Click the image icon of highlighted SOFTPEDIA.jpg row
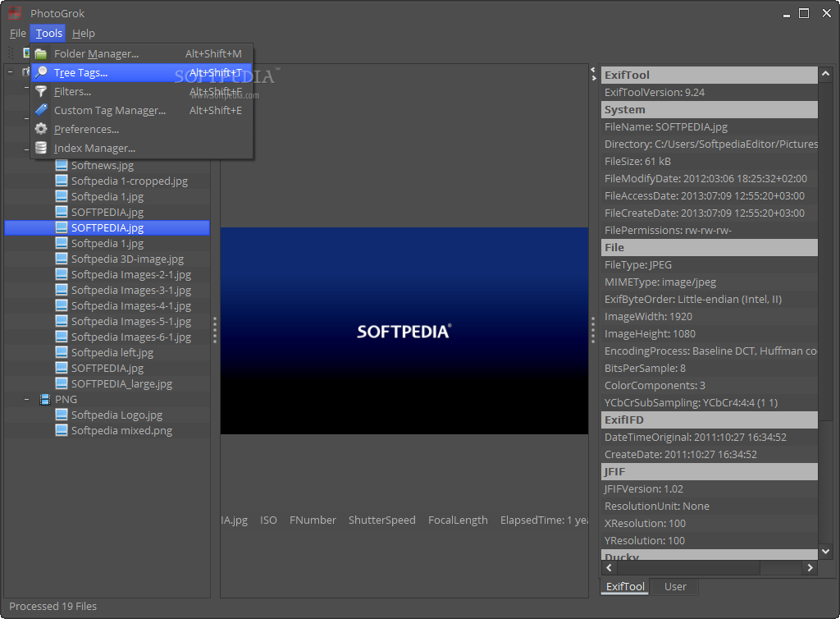The image size is (840, 619). [62, 227]
